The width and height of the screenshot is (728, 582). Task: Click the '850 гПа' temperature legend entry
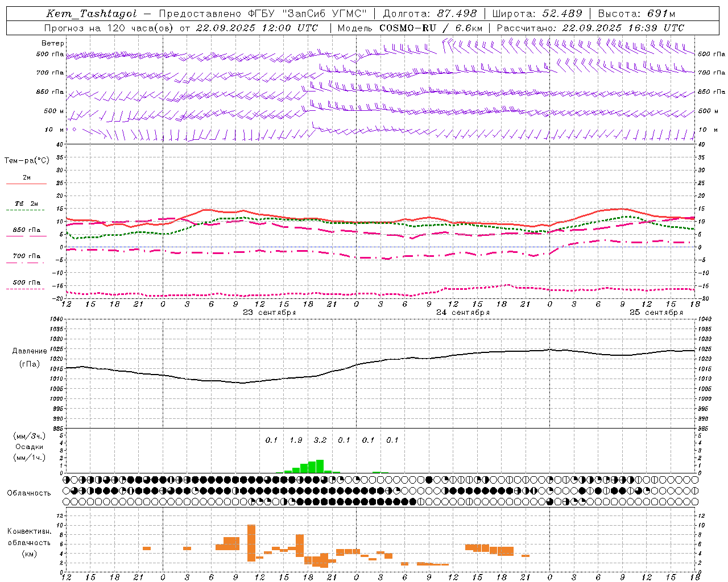(x=27, y=230)
